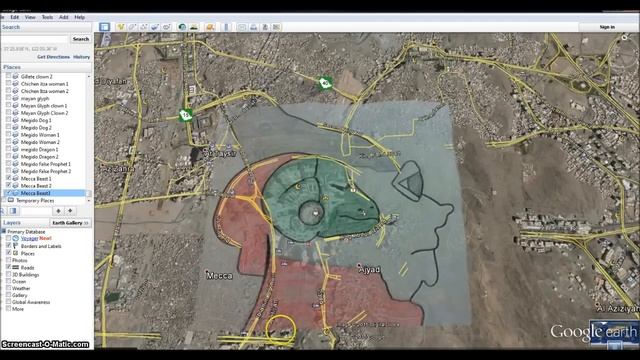Viewport: 640px width, 360px height.
Task: Click the Get Directions link
Action: point(53,57)
